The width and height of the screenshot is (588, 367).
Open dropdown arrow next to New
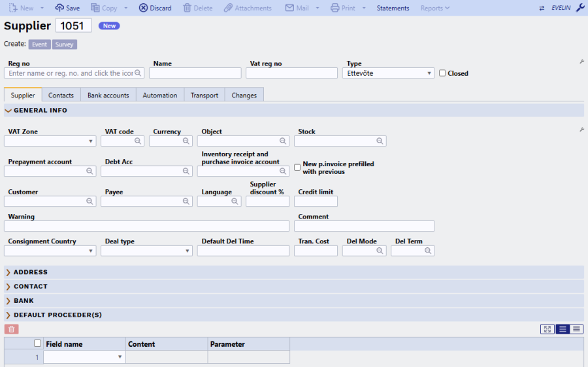pyautogui.click(x=42, y=8)
